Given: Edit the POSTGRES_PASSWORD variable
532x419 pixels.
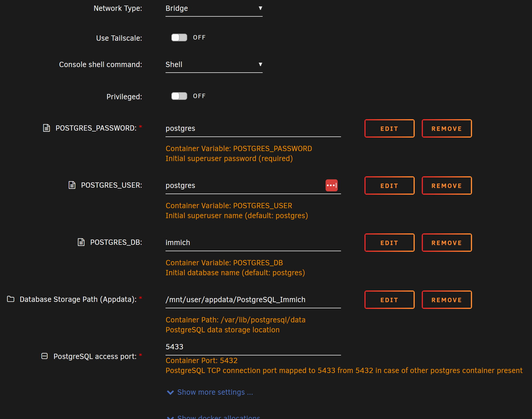Looking at the screenshot, I should 389,128.
